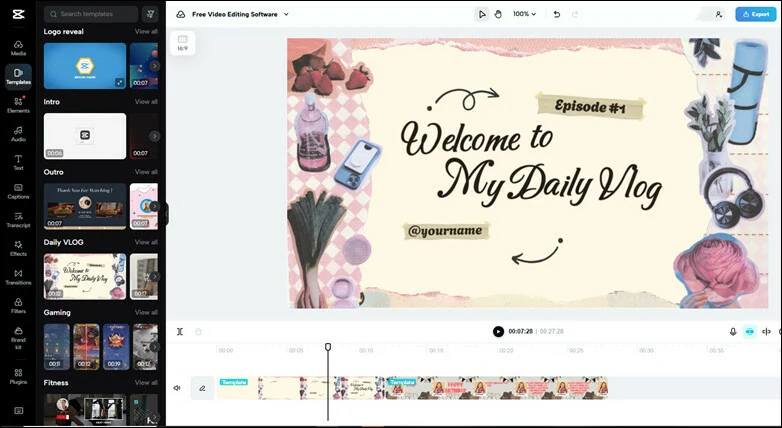This screenshot has height=428, width=782.
Task: Undo the last action
Action: click(557, 14)
